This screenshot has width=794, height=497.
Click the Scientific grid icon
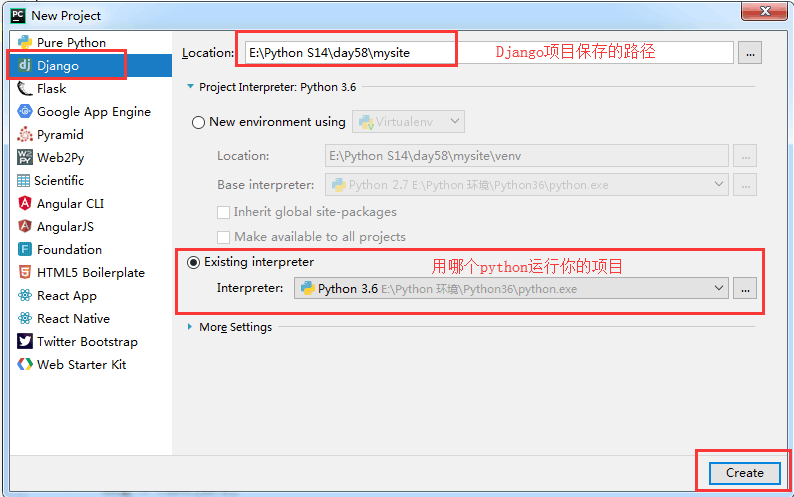tap(23, 181)
